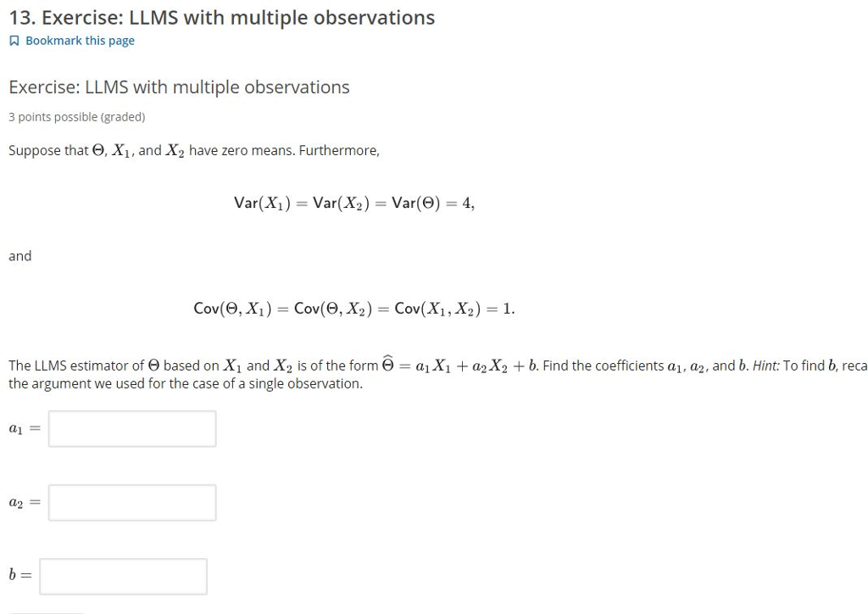Viewport: 868px width, 614px height.
Task: Place cursor in the second answer box
Action: 131,502
